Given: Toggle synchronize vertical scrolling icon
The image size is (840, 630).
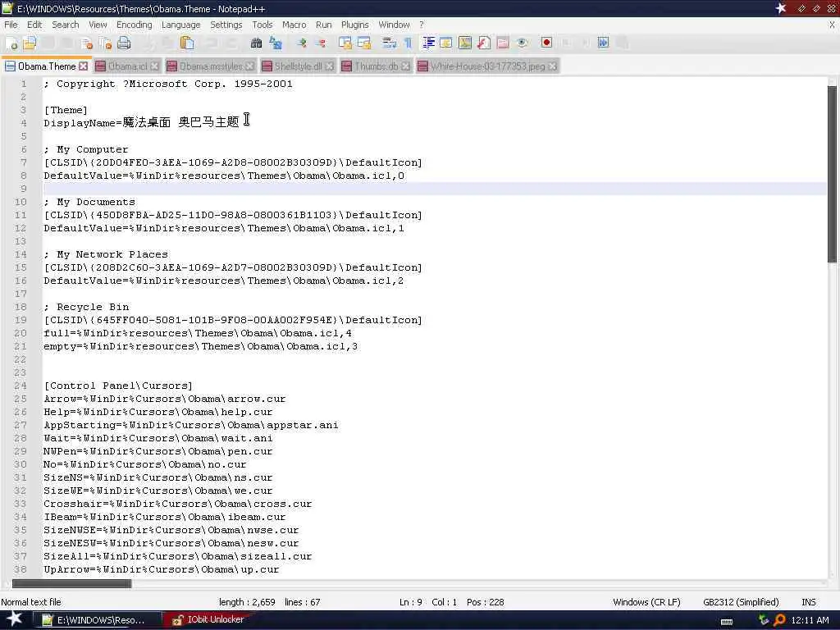Looking at the screenshot, I should pyautogui.click(x=345, y=43).
